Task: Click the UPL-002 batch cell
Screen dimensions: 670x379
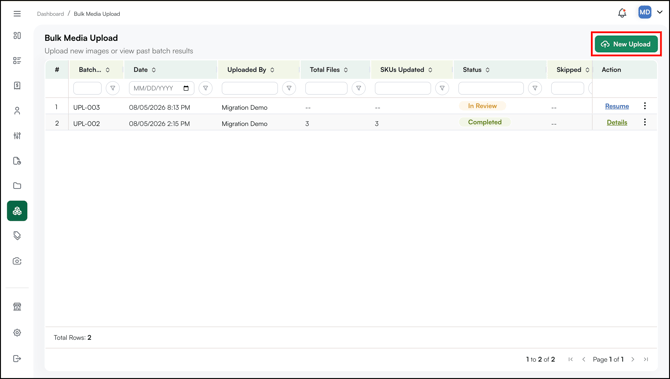Action: 86,123
